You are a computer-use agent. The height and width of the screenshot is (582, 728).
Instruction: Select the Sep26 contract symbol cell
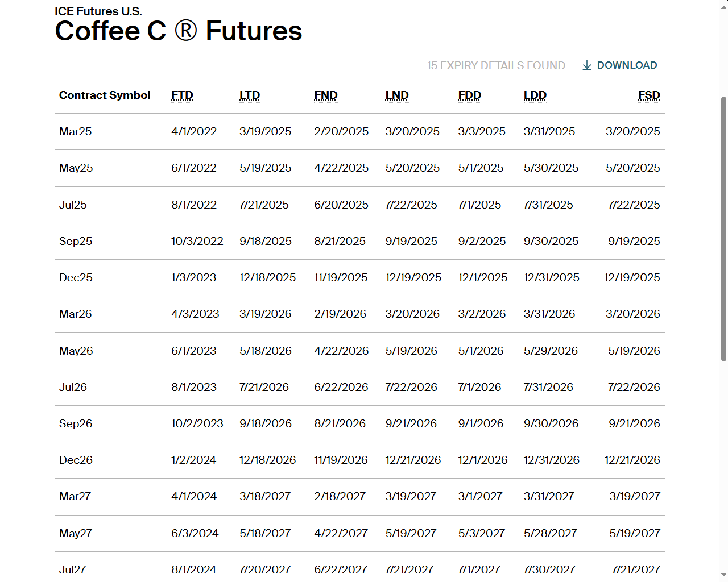point(76,423)
